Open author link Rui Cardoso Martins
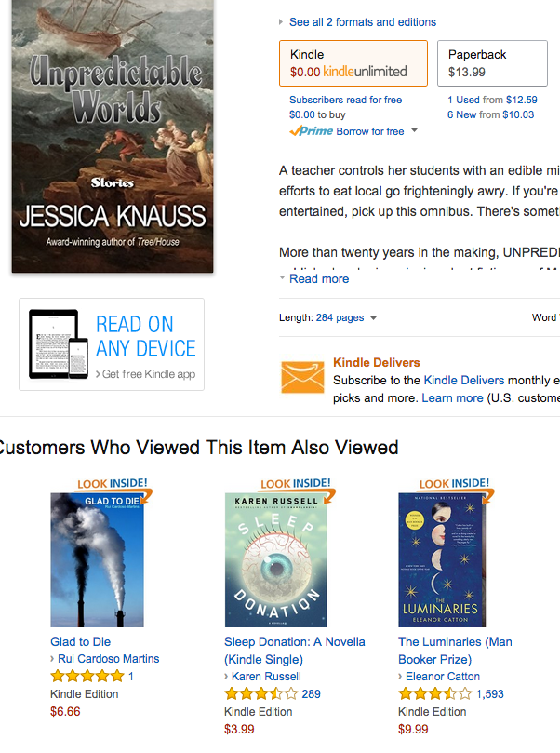This screenshot has width=560, height=753. point(109,659)
